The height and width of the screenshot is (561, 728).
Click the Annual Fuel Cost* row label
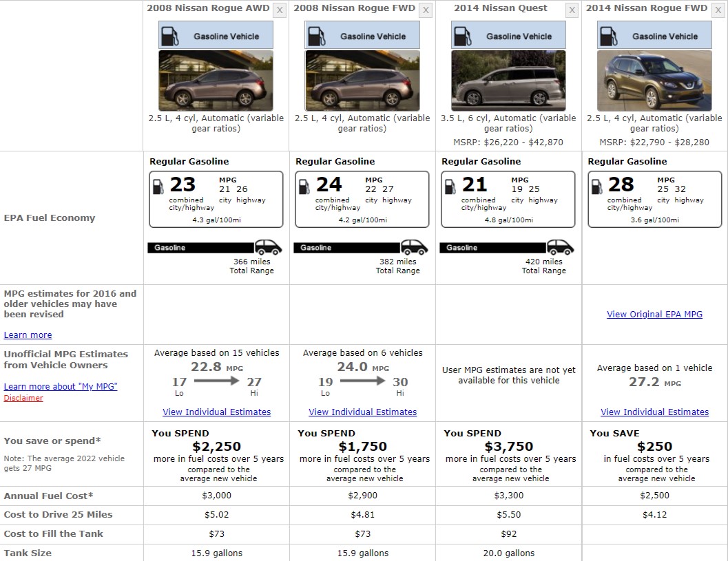[x=48, y=496]
